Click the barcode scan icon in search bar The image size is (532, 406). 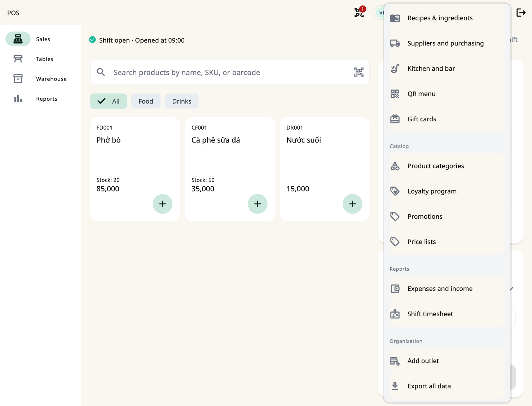coord(359,72)
